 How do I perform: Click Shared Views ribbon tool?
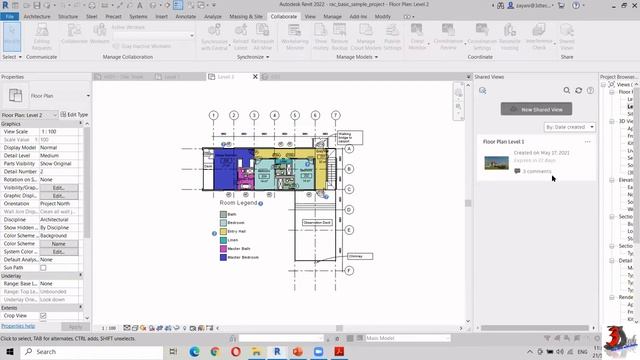(567, 37)
